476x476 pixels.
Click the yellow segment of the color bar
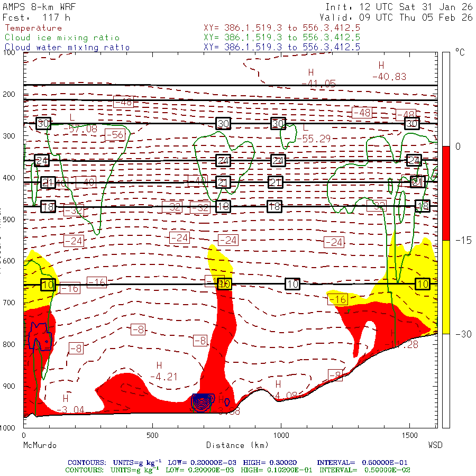point(446,287)
